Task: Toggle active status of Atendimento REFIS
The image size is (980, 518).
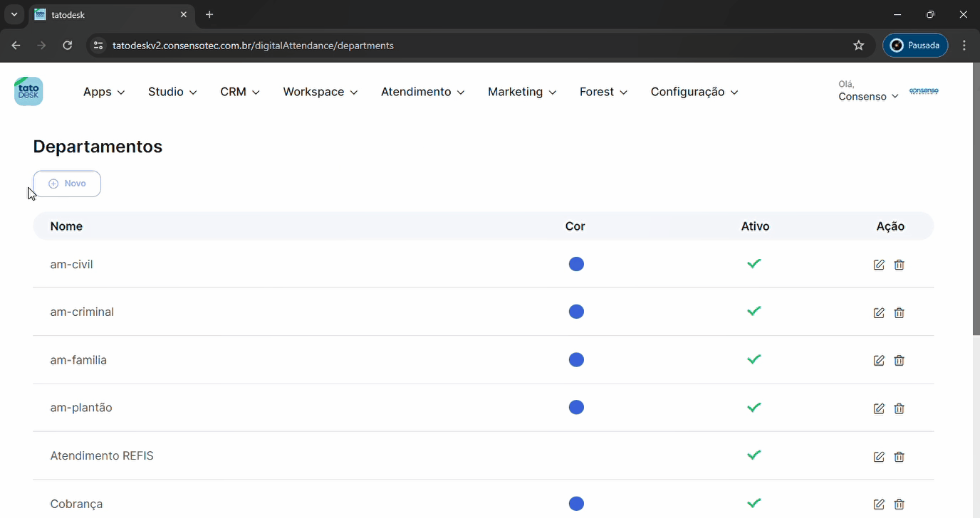Action: (754, 455)
